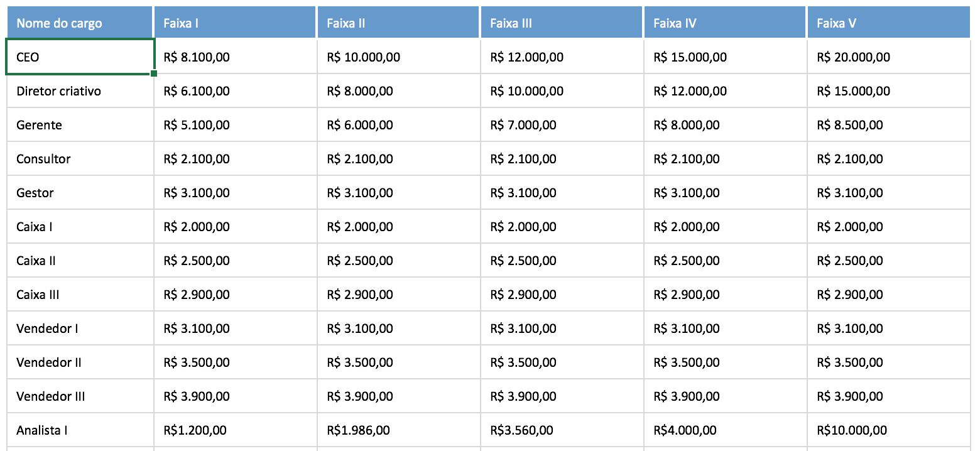Click Analista I's Faixa III value R$3.560,00
This screenshot has width=980, height=451.
[562, 430]
